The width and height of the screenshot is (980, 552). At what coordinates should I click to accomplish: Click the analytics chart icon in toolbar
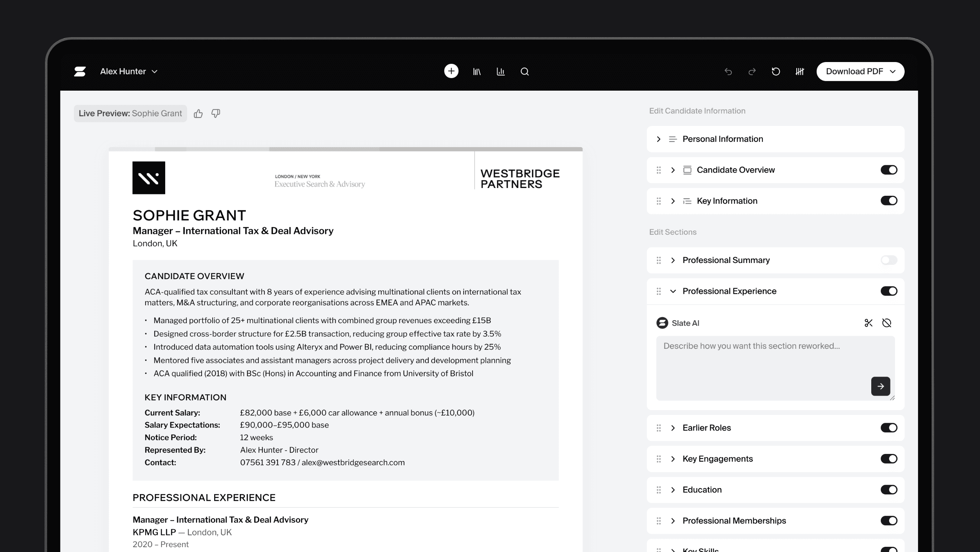click(x=501, y=71)
